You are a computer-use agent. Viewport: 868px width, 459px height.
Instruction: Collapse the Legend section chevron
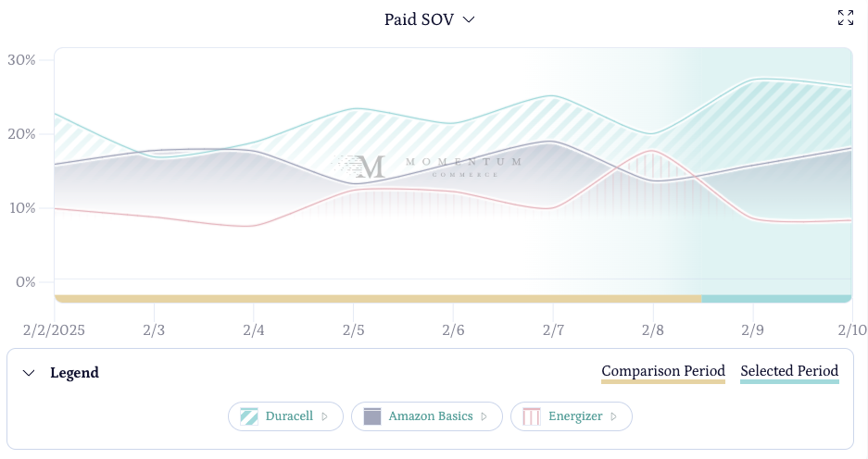tap(30, 373)
